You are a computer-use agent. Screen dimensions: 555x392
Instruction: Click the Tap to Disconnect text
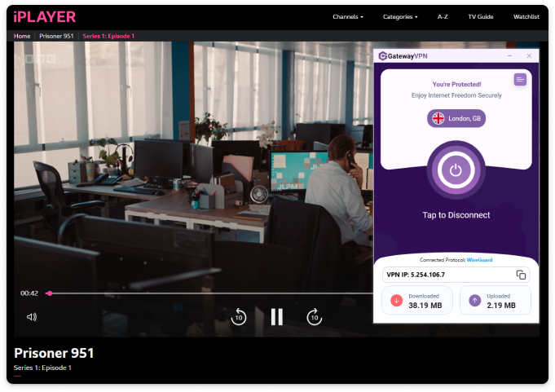coord(456,215)
